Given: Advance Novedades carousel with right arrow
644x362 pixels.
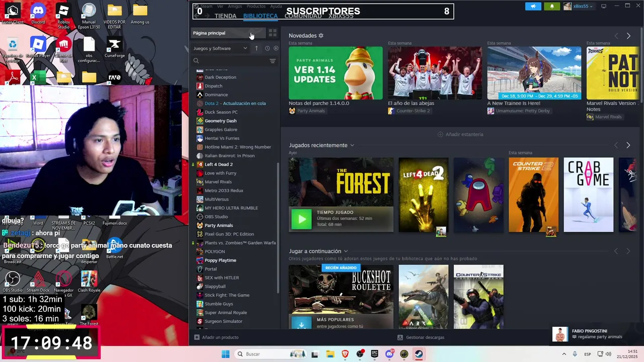Looking at the screenshot, I should coord(628,36).
